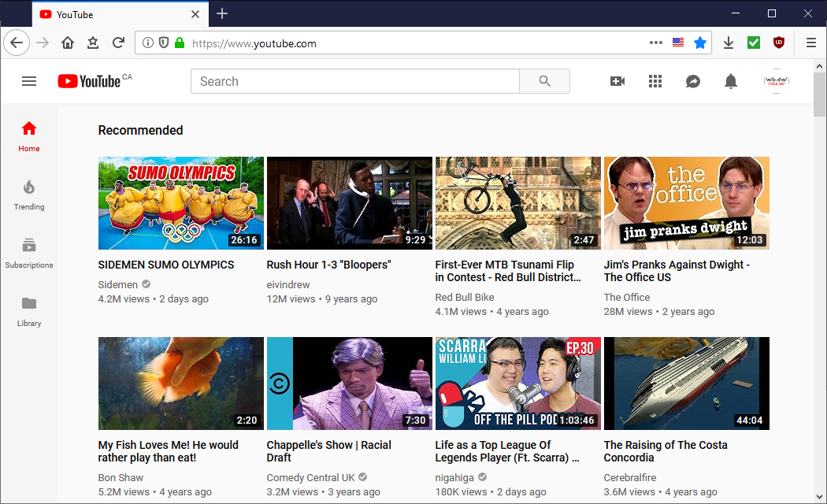Click the green checkmark extension icon

coord(754,43)
